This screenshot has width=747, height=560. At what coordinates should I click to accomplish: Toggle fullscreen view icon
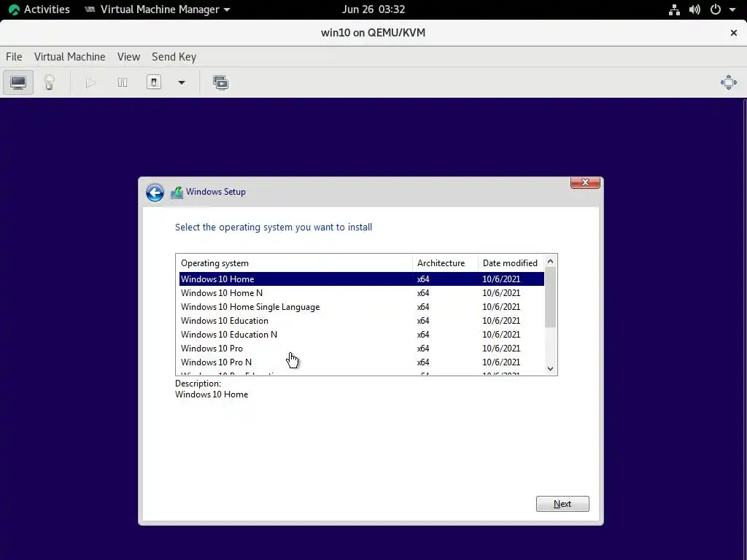[x=729, y=82]
